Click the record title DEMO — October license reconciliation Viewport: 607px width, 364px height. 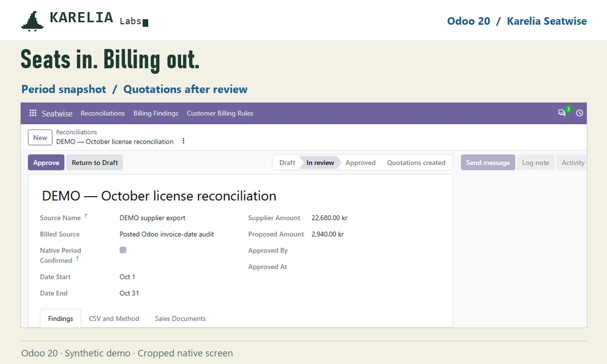159,196
